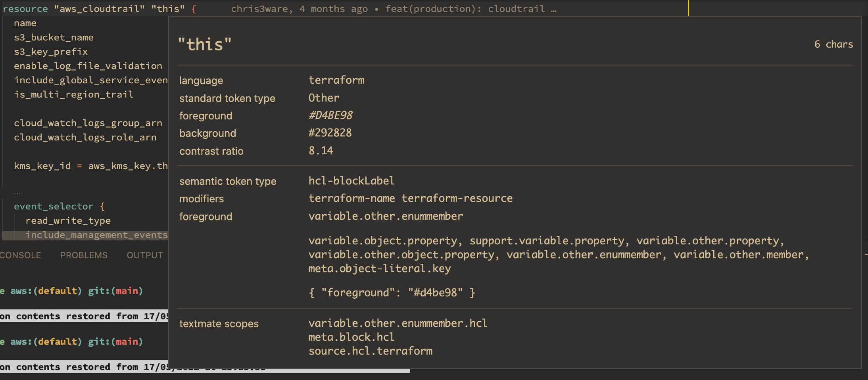Click the foreground color value #D4BE98

pos(330,115)
